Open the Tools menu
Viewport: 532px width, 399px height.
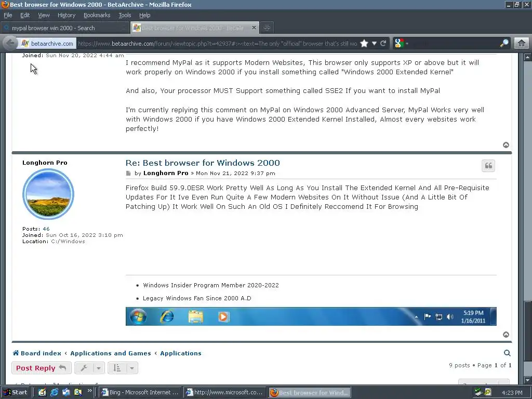[x=125, y=15]
